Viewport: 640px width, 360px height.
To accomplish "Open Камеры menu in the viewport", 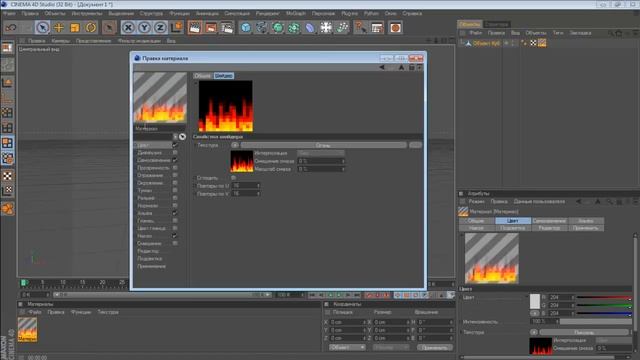I will (x=61, y=41).
